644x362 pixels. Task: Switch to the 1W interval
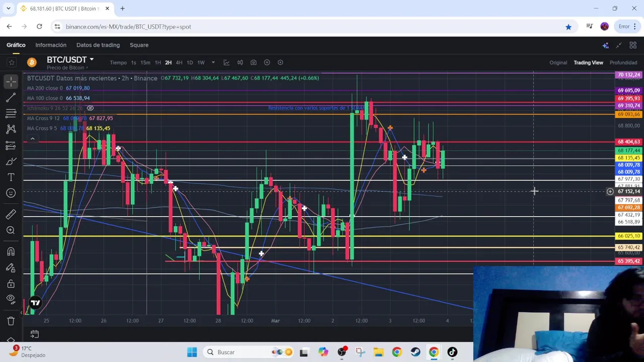201,63
